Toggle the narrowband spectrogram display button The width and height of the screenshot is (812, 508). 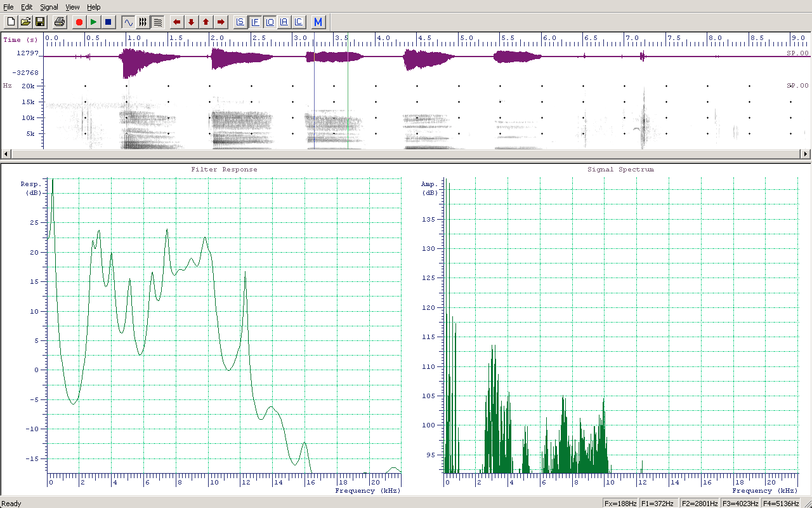[158, 22]
